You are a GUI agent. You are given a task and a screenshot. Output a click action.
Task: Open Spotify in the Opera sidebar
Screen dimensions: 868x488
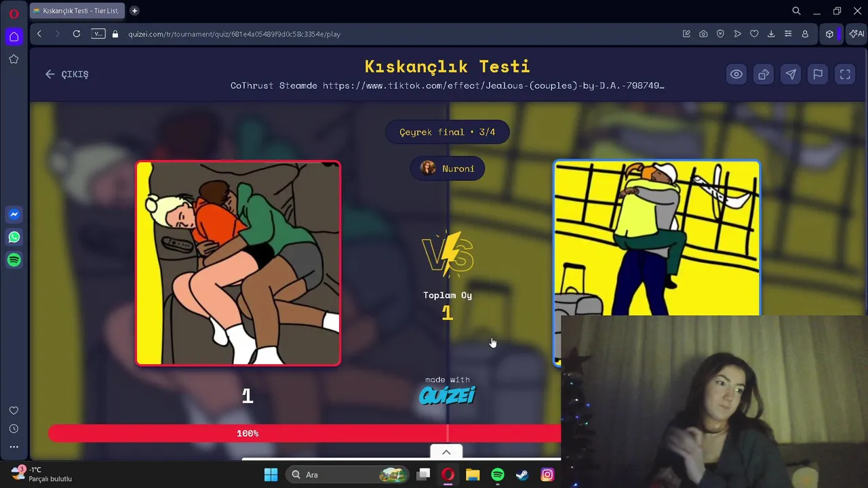(14, 260)
